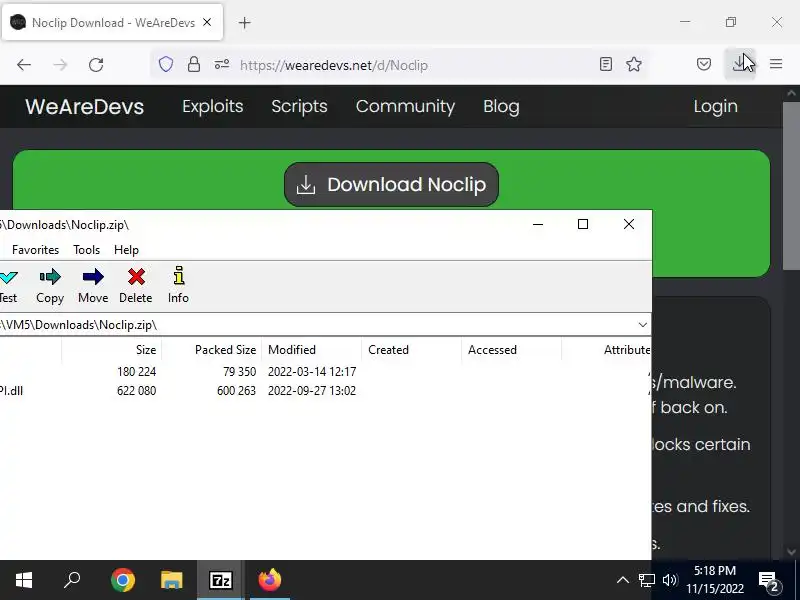Click the Firefox address bar URL

click(x=334, y=65)
